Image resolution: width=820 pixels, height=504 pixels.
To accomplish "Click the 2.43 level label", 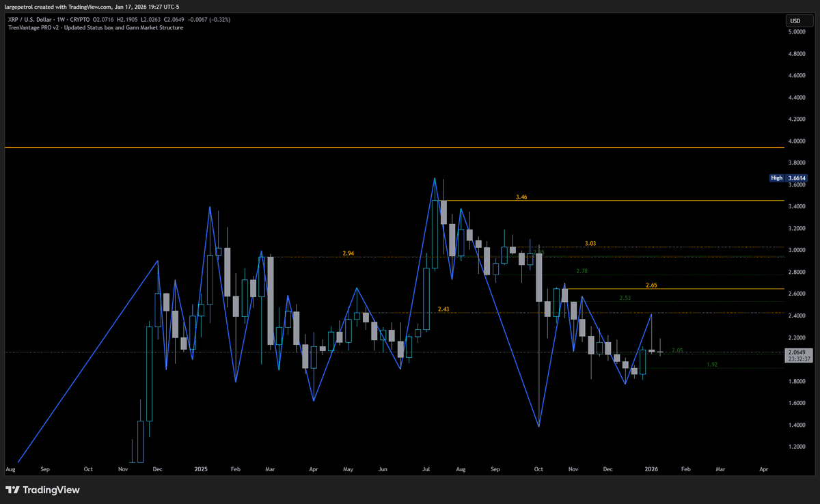I will [x=443, y=309].
